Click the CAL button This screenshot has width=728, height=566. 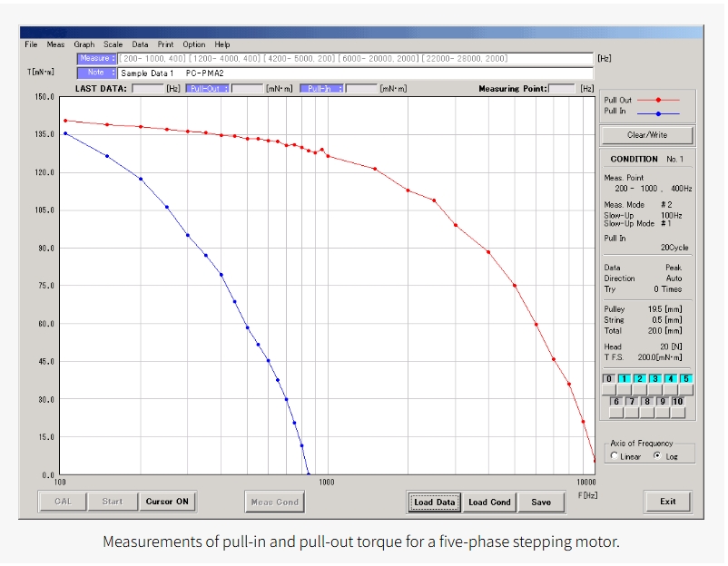[64, 502]
